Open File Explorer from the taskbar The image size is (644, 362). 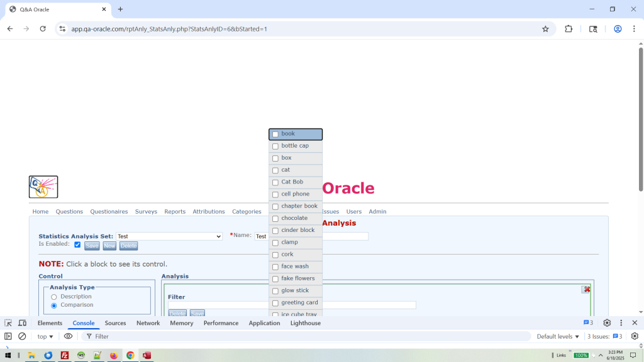coord(31,356)
